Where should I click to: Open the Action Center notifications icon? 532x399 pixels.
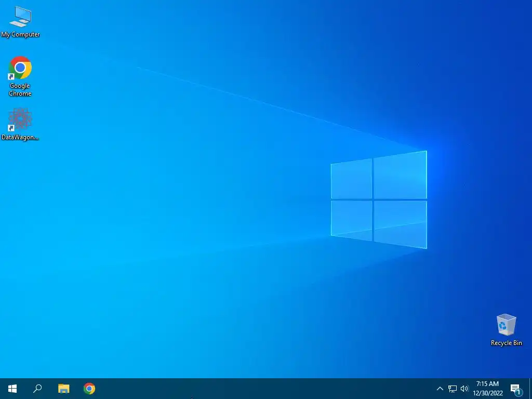[516, 389]
